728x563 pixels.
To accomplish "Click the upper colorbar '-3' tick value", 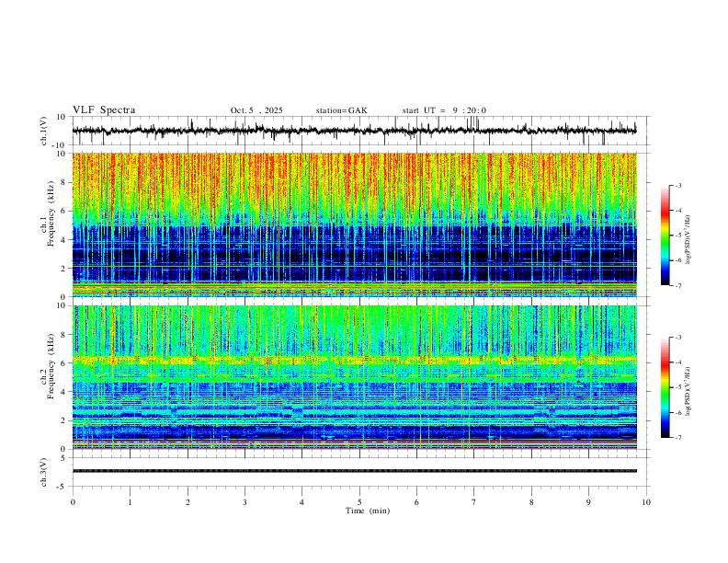I will (x=678, y=185).
